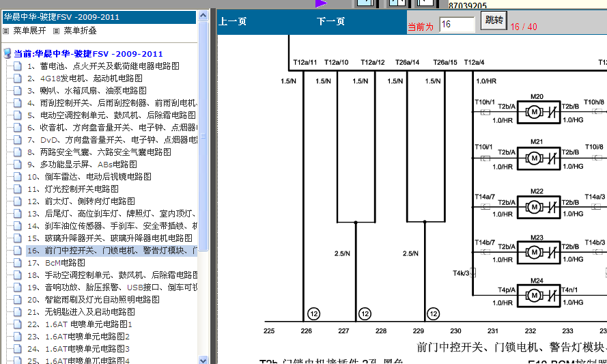Screen dimensions: 607x364
Task: Click page icon for item 3 喇叭
Action: (18, 91)
